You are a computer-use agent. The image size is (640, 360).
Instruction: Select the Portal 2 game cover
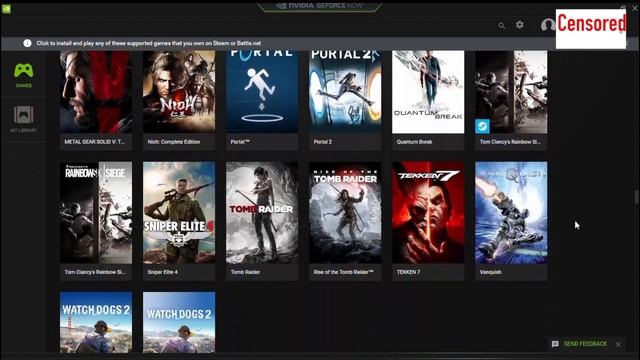coord(345,92)
